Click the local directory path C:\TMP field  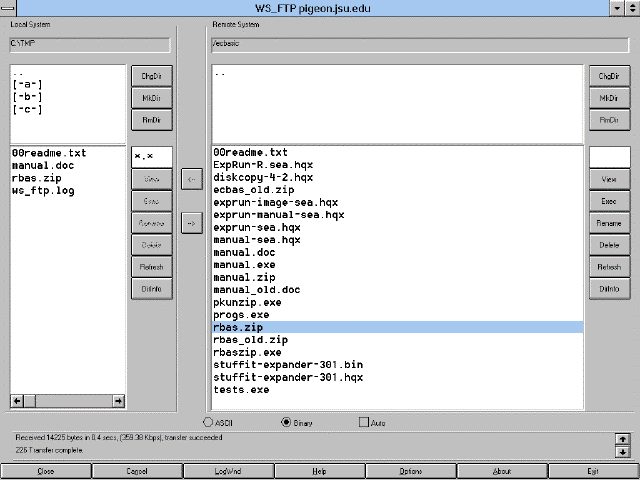(90, 45)
